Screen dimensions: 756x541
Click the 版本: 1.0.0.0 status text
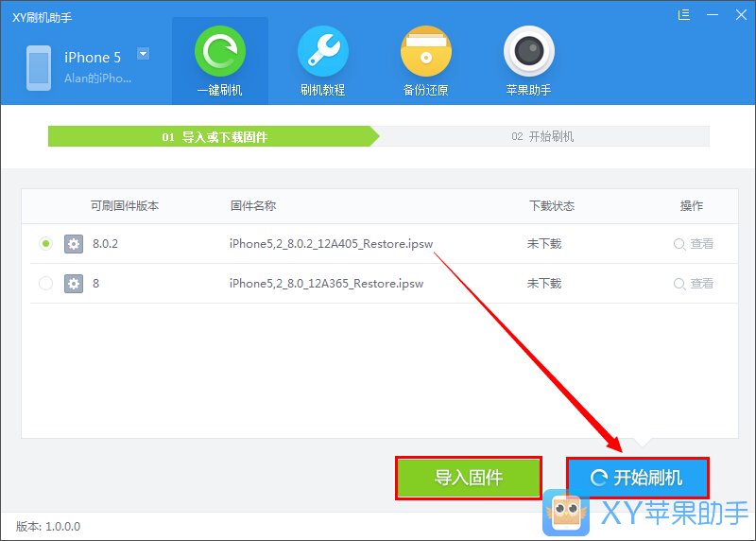[x=48, y=526]
